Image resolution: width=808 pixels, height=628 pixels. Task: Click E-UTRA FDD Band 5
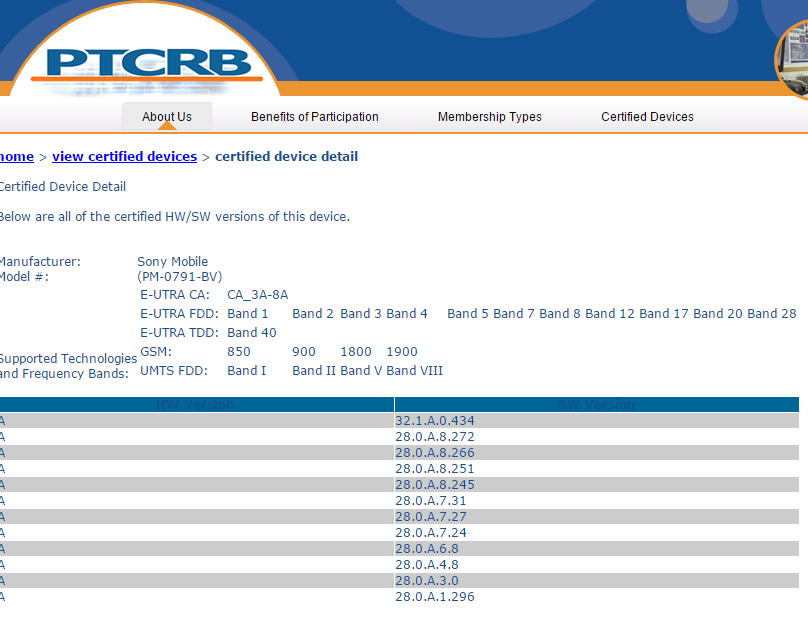[x=468, y=314]
